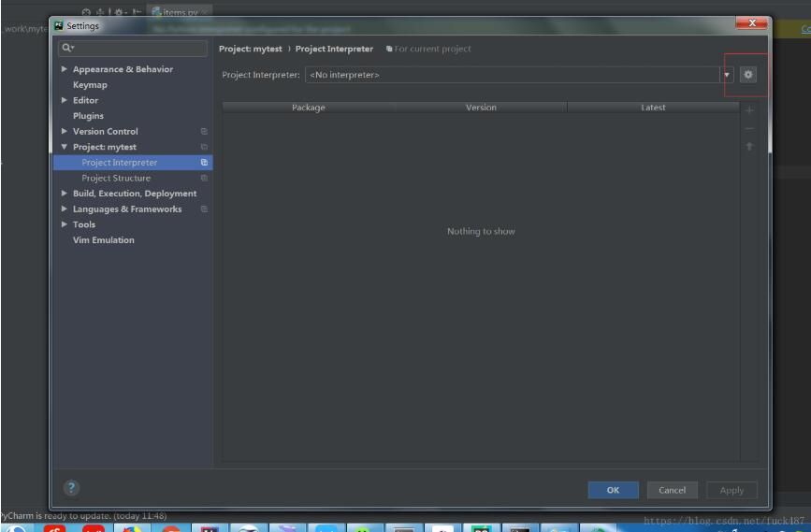Viewport: 811px width, 532px height.
Task: Open the Project Interpreter dropdown arrow
Action: pyautogui.click(x=727, y=75)
